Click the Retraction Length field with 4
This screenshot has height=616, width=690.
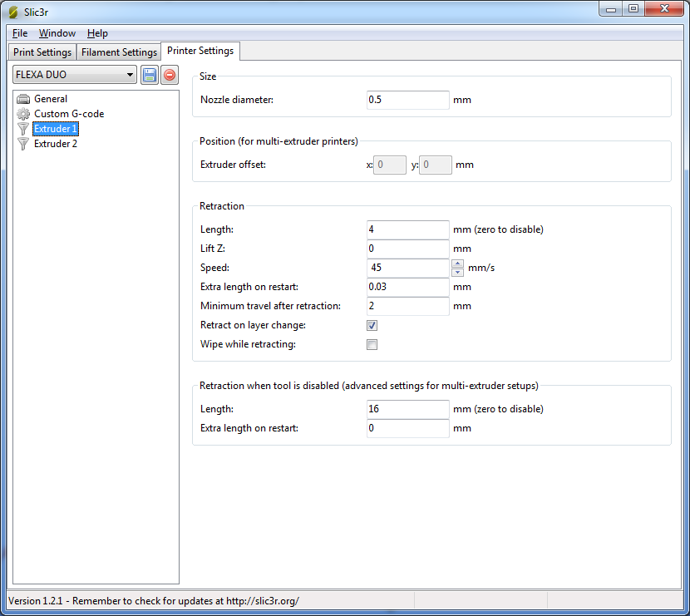[x=408, y=229]
